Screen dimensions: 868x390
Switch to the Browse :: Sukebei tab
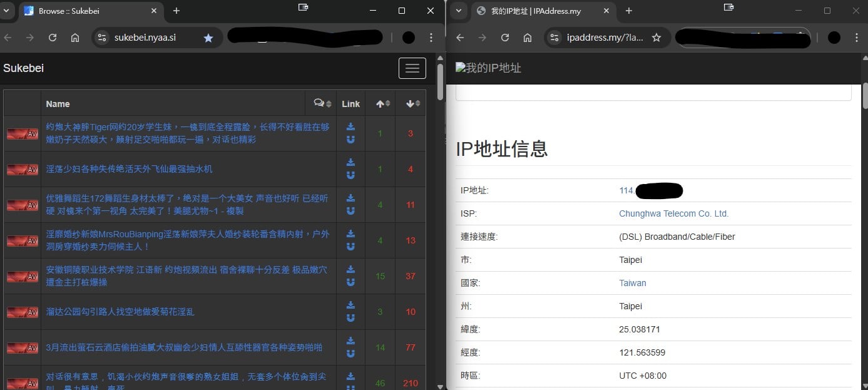(x=91, y=11)
